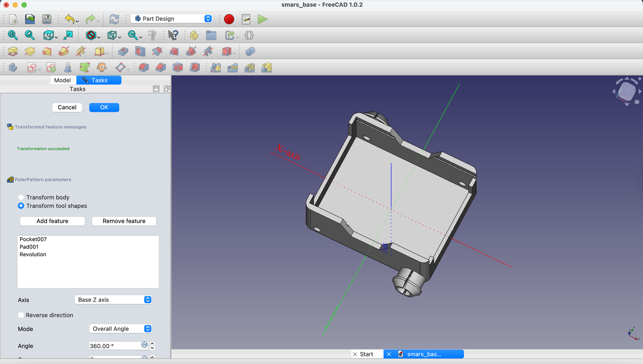
Task: Click the Revolution feature icon
Action: pyautogui.click(x=30, y=51)
